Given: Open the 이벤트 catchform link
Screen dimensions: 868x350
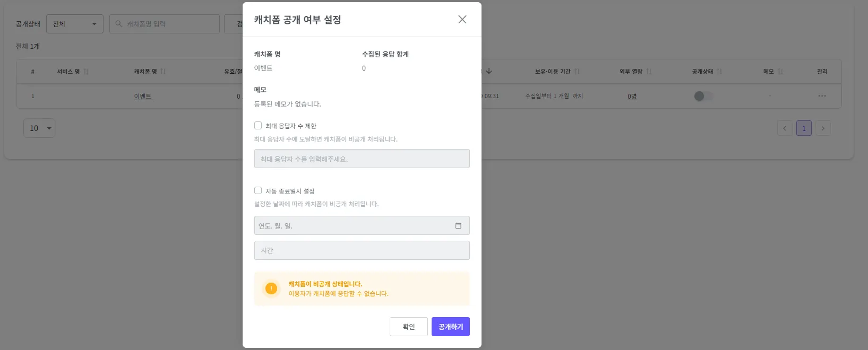Looking at the screenshot, I should [x=143, y=97].
